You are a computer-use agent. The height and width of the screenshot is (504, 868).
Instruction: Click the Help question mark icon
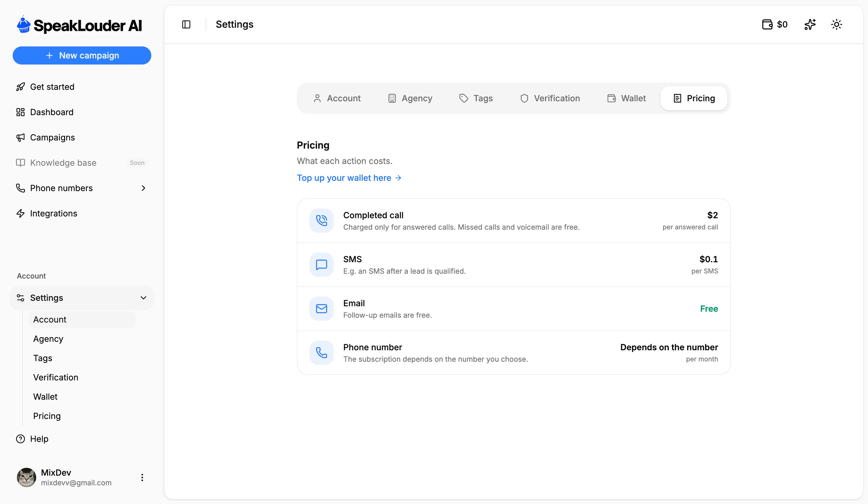(x=21, y=439)
